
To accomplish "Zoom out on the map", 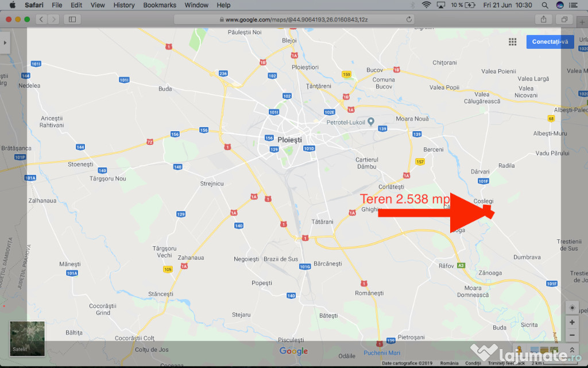I will 572,335.
